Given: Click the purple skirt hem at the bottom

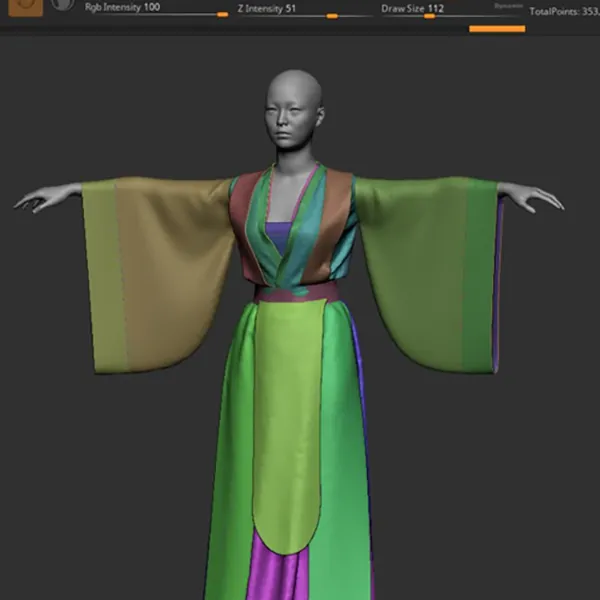Looking at the screenshot, I should point(280,575).
